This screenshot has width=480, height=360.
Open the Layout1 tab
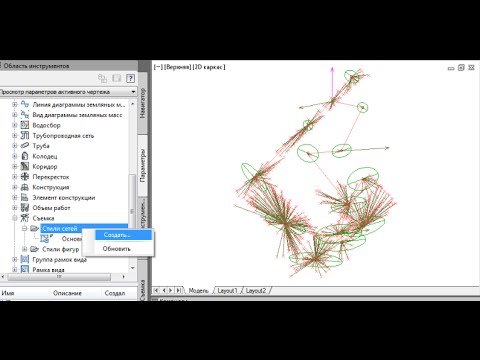coord(227,291)
